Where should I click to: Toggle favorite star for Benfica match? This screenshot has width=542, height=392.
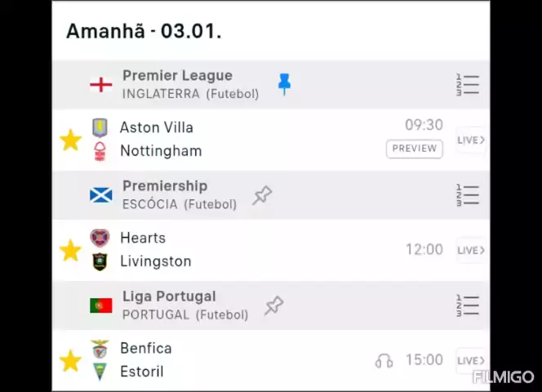[x=71, y=360]
